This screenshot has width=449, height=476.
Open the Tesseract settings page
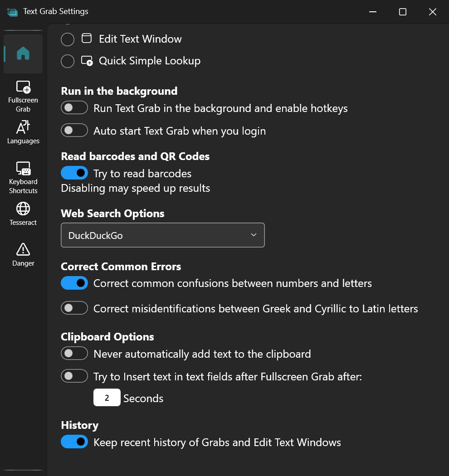click(23, 214)
